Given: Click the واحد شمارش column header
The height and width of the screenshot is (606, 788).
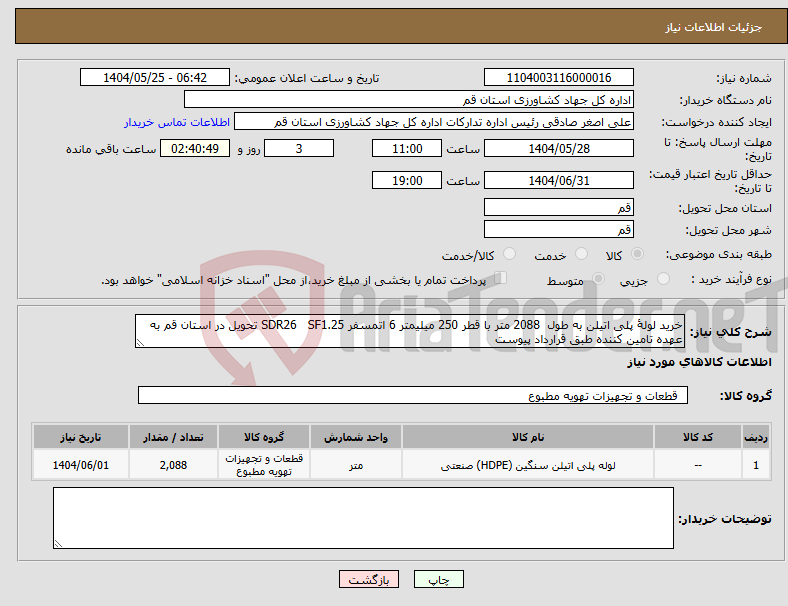Looking at the screenshot, I should point(356,437).
